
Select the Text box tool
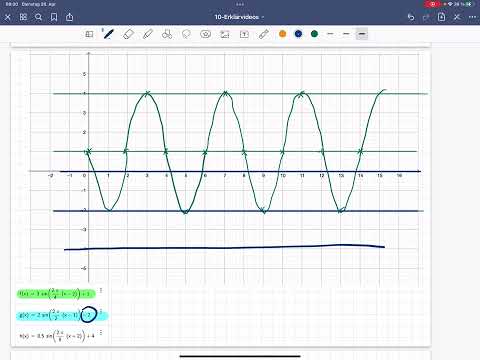(244, 34)
